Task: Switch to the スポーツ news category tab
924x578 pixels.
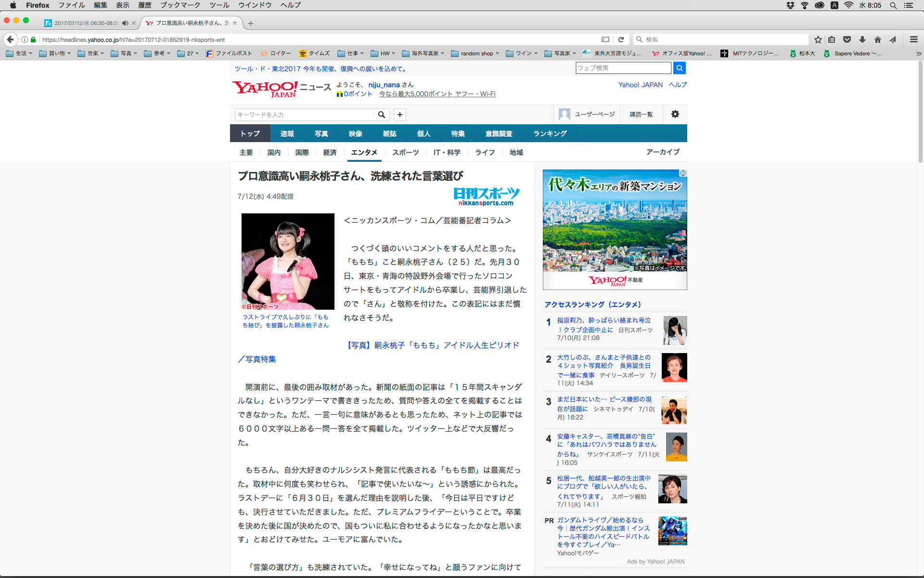Action: [405, 152]
